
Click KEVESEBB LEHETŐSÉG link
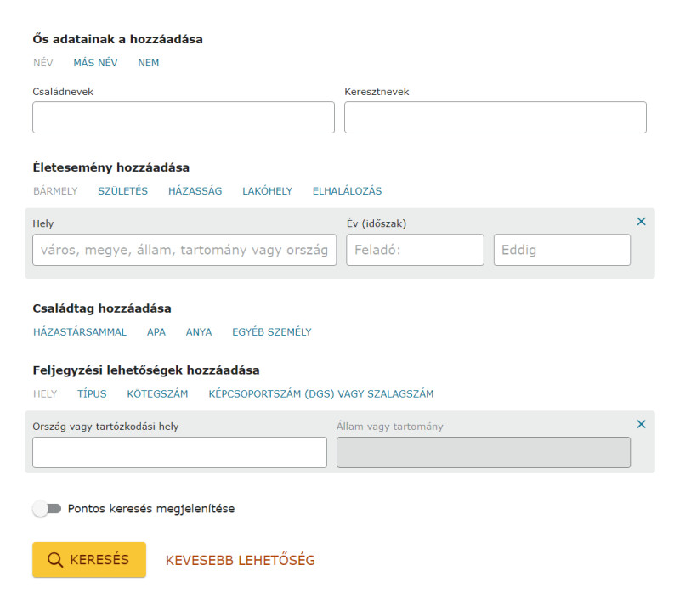point(241,560)
